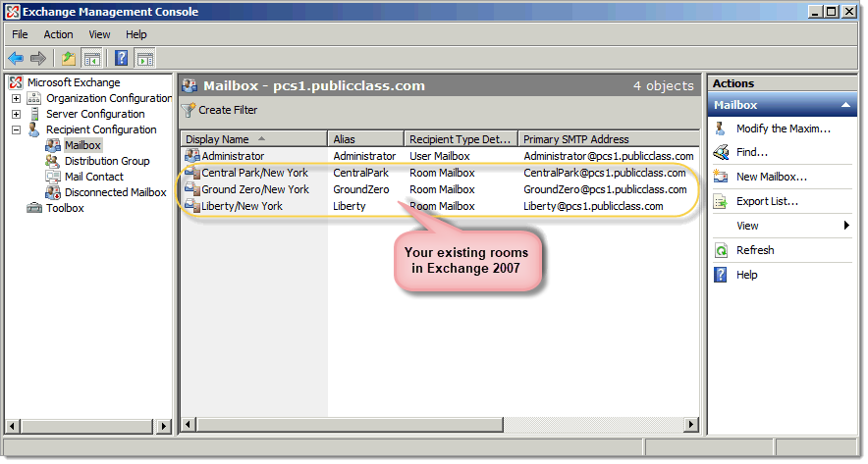Click the Create Filter funnel icon
Image resolution: width=868 pixels, height=464 pixels.
point(189,110)
